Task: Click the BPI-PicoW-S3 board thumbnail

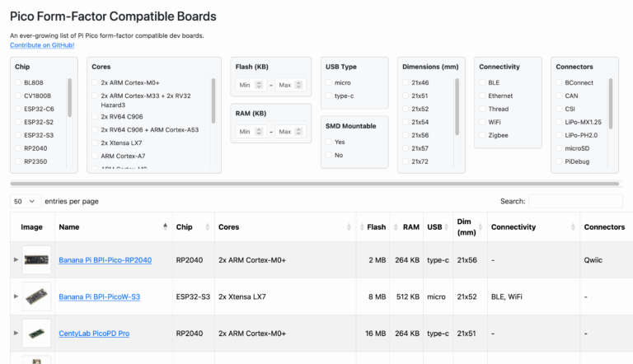Action: [36, 296]
